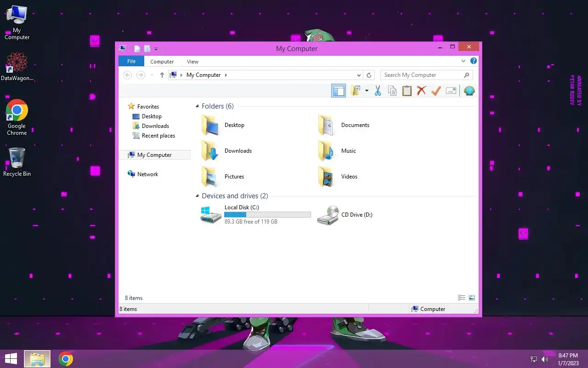Click the Rename label icon in the toolbar
This screenshot has width=588, height=368.
[x=451, y=91]
